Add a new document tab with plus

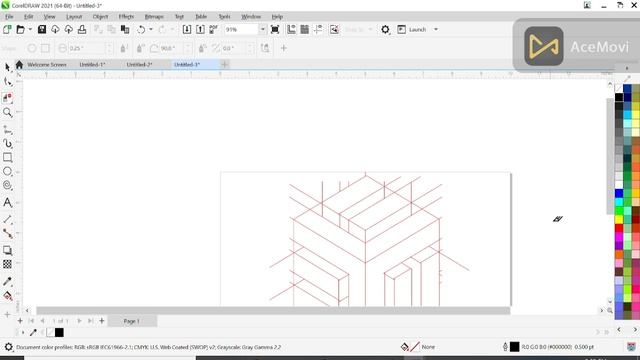224,64
